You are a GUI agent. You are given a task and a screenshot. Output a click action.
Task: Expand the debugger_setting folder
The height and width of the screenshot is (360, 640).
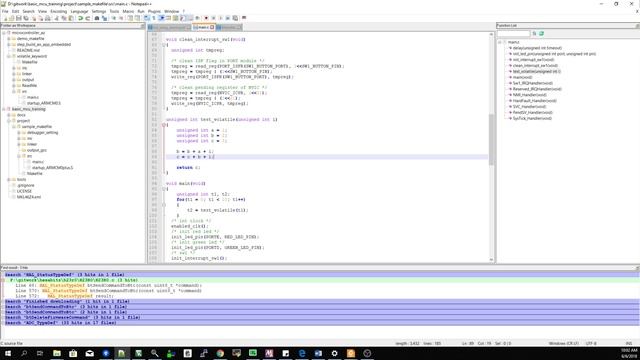(x=18, y=133)
